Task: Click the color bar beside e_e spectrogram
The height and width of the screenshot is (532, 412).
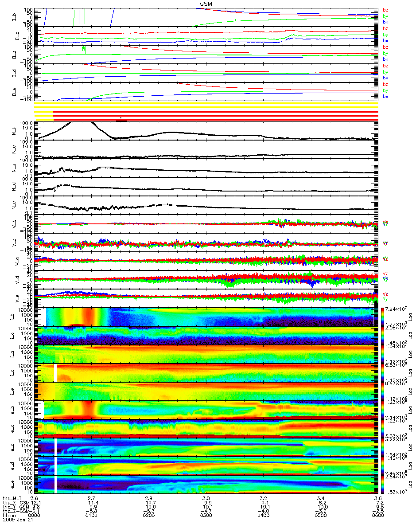Action: click(x=383, y=485)
